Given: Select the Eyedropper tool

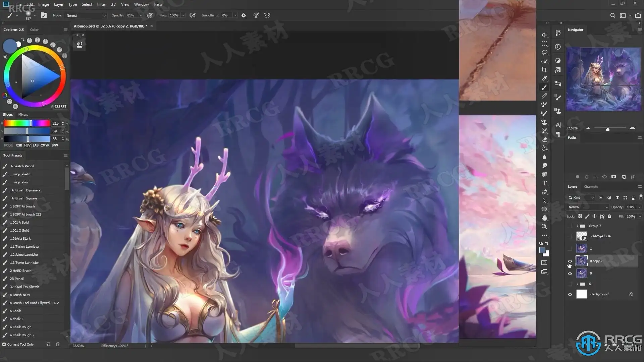Looking at the screenshot, I should 544,79.
